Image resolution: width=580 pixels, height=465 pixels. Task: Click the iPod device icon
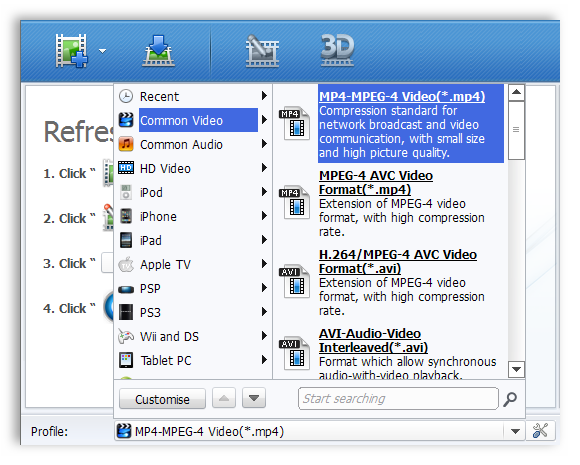tap(126, 192)
